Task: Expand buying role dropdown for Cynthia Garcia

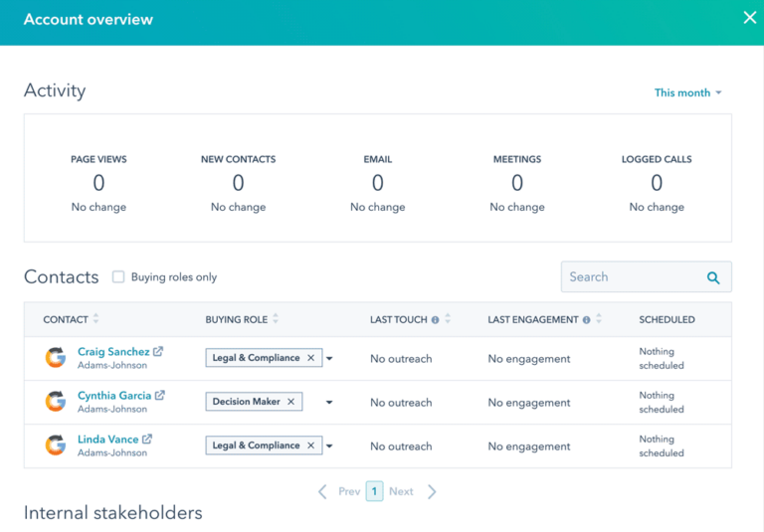Action: pos(329,403)
